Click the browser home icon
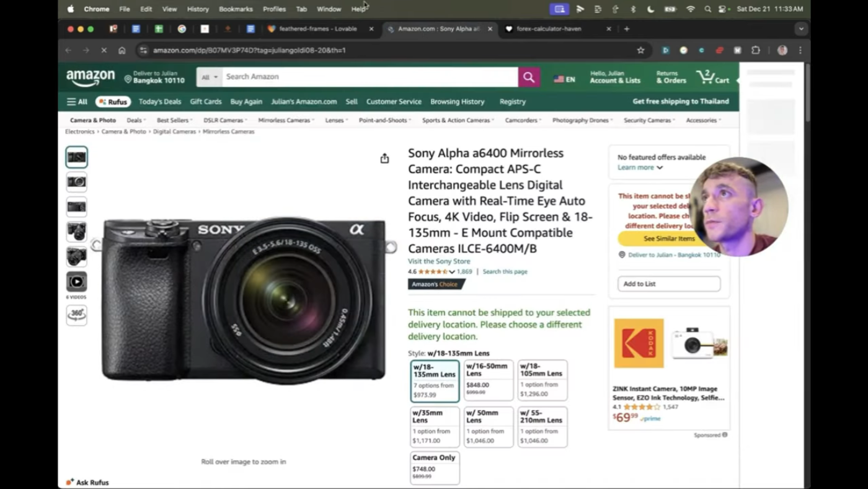 pos(122,50)
